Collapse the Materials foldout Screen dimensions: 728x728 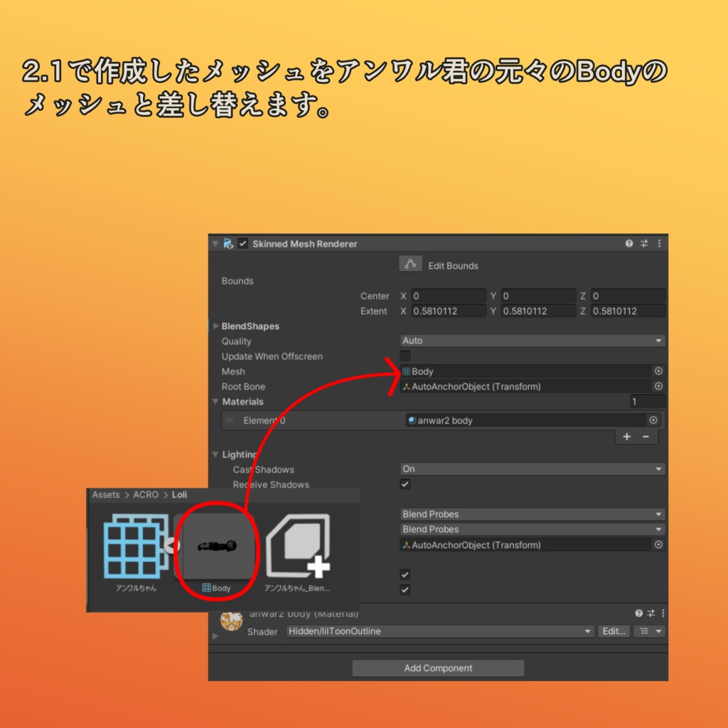(215, 402)
